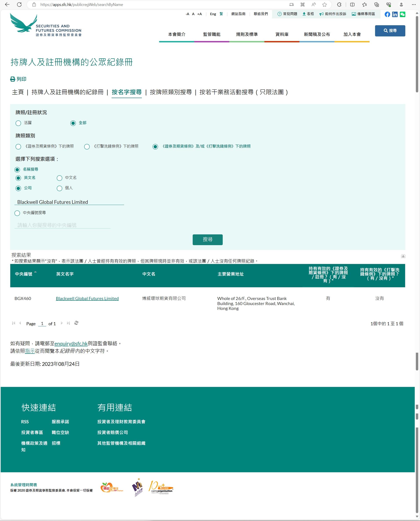Open the Blackwell Global Futures Limited result link

click(x=87, y=298)
